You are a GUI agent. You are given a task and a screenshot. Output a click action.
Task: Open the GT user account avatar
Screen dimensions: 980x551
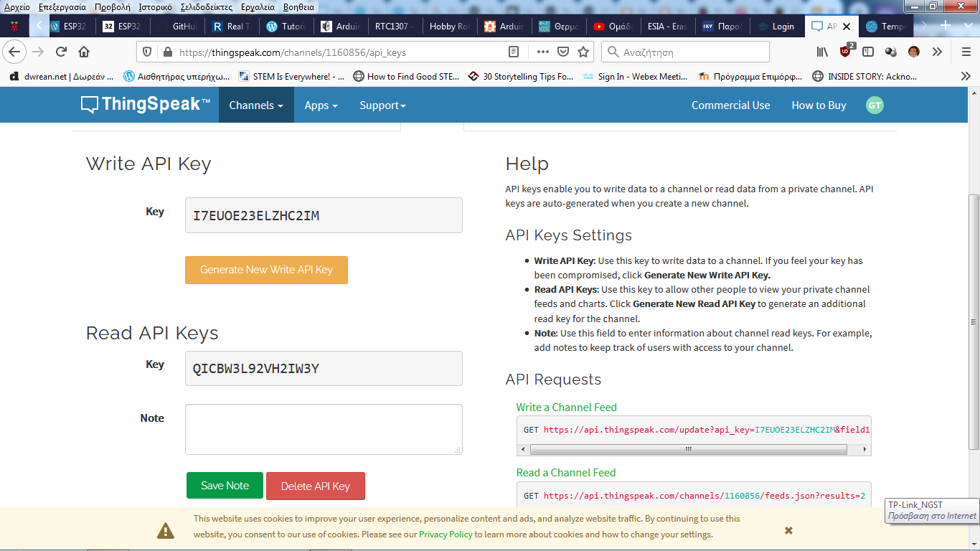875,105
